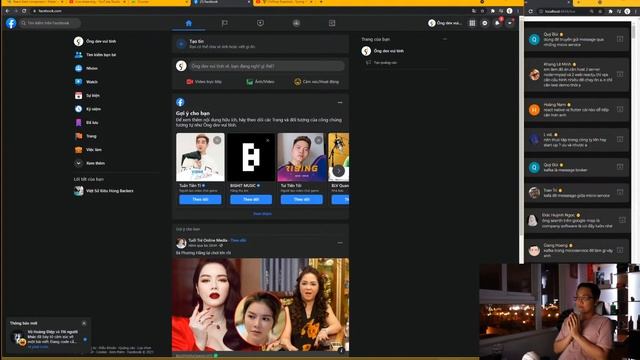Open Kỷ niệm memories clock icon
The width and height of the screenshot is (640, 360).
79,109
